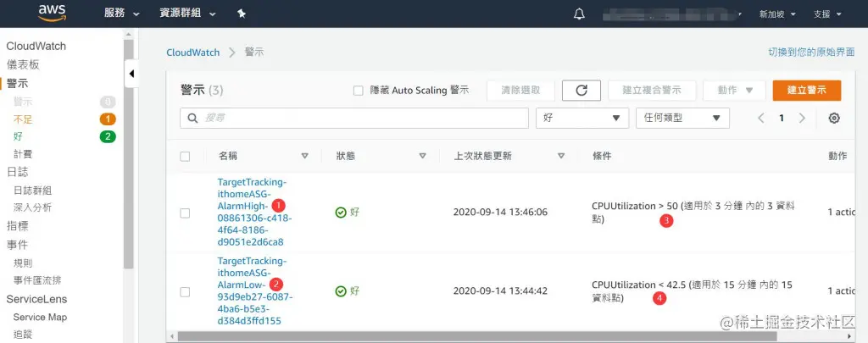Open the state filter dropdown 好
The image size is (868, 343).
pos(581,118)
